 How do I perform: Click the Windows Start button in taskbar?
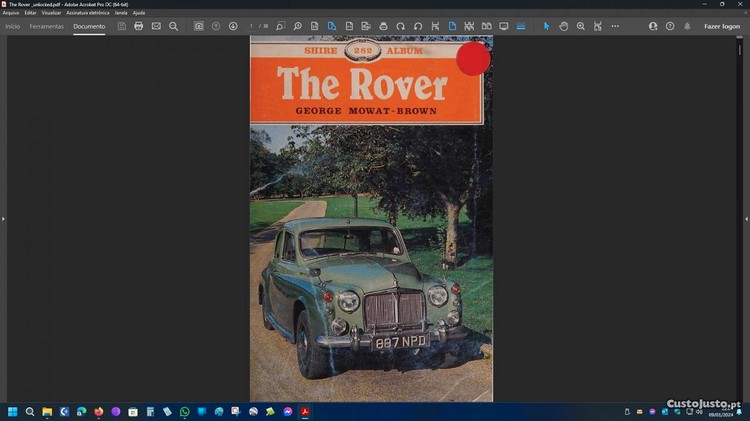tap(13, 411)
